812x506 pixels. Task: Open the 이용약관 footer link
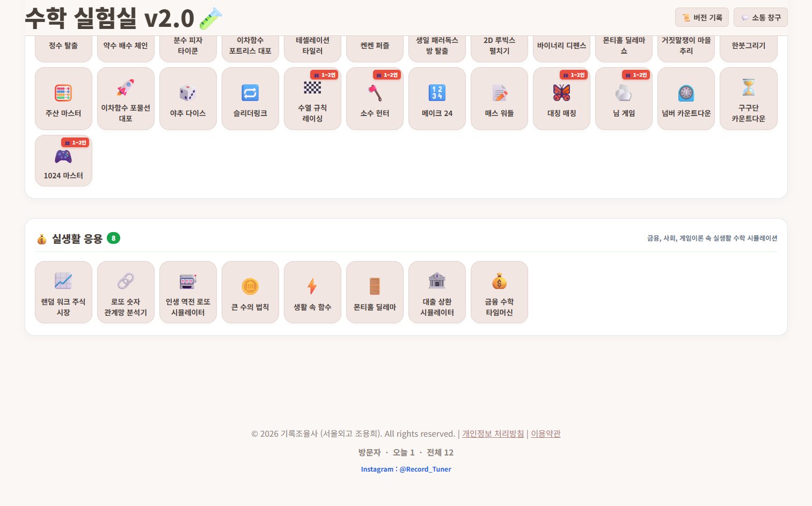point(545,433)
